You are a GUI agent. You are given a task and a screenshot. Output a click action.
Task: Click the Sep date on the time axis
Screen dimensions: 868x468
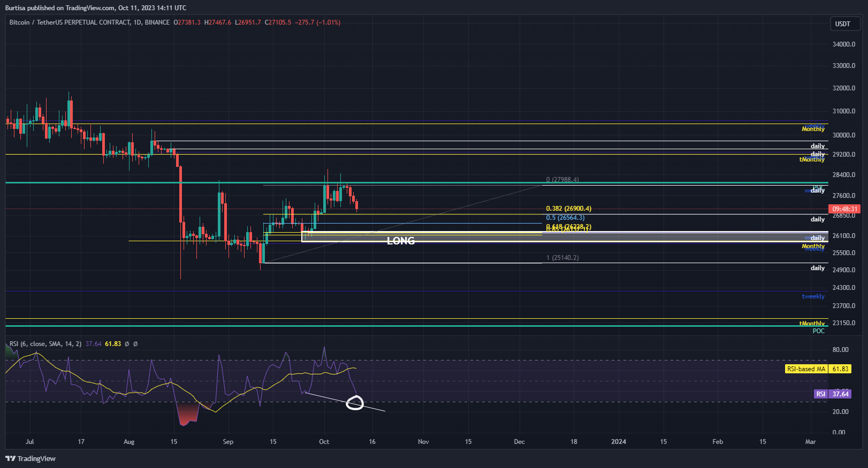pyautogui.click(x=228, y=442)
